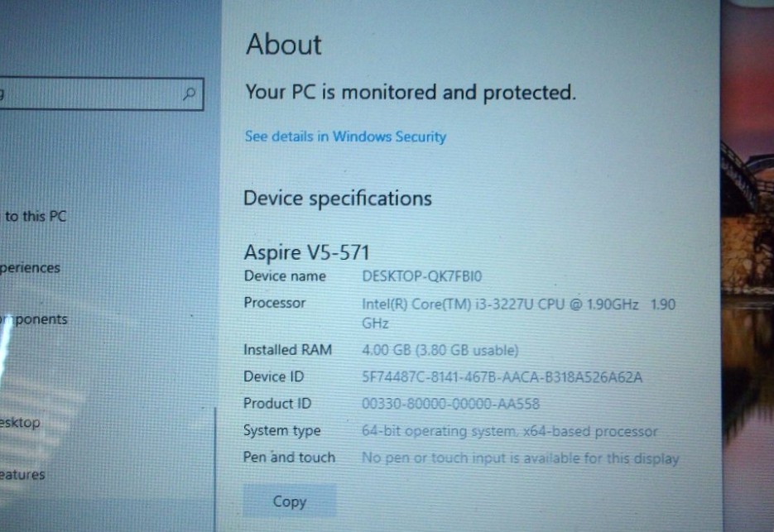Click the Aspire V5-571 model name
Screen dimensions: 774x532
306,252
